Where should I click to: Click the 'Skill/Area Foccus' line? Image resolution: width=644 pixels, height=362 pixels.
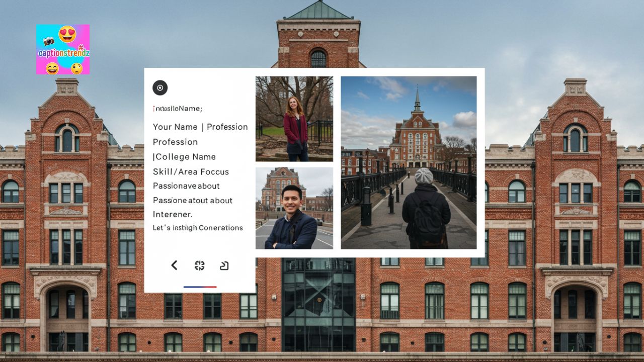[191, 172]
